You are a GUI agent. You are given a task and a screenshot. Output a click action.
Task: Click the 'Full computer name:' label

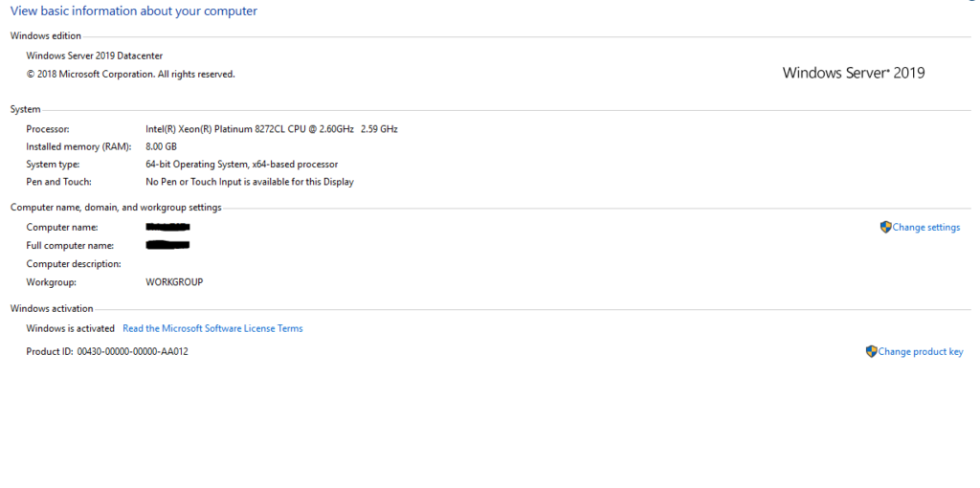pos(70,246)
